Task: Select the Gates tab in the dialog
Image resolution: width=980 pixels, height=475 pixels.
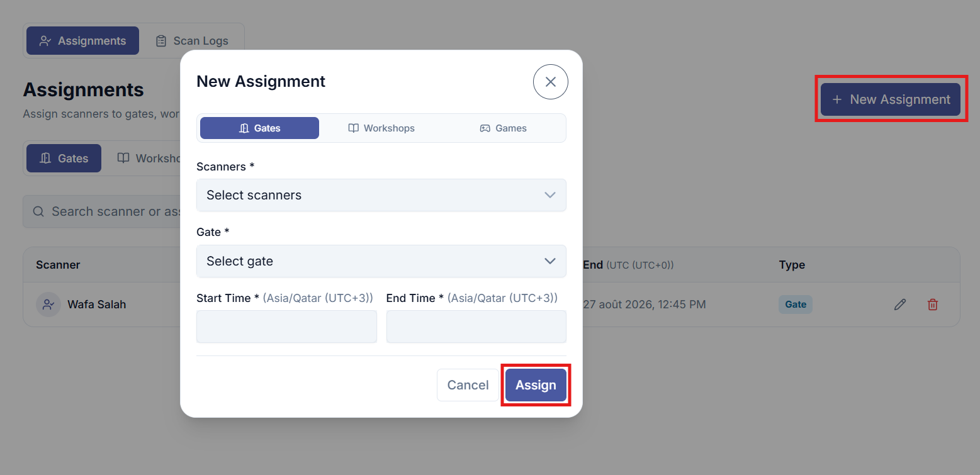Action: click(259, 128)
